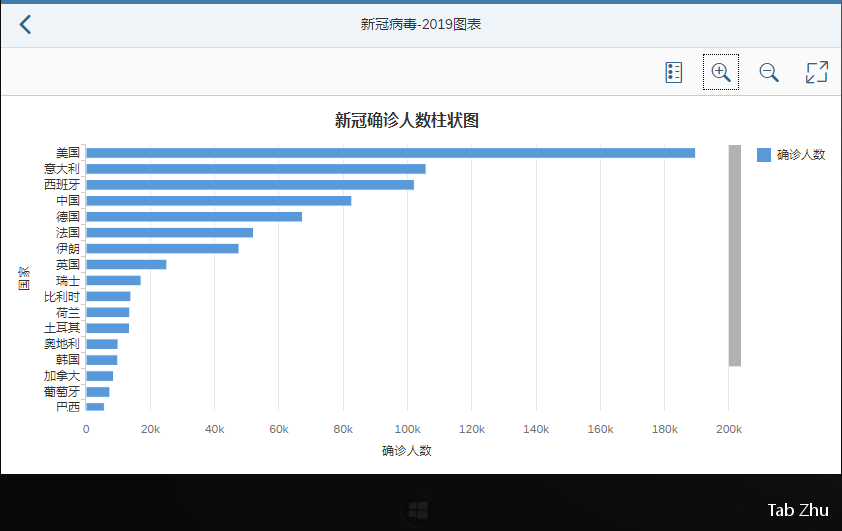Click the 140k x-axis tick label
The image size is (842, 531).
pyautogui.click(x=536, y=430)
